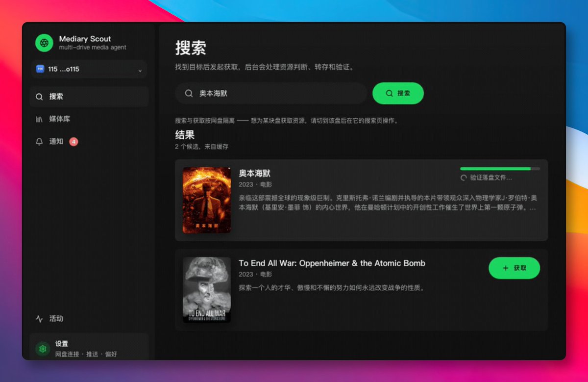Click the 奥本海默 movie poster thumbnail
This screenshot has width=588, height=382.
click(x=207, y=200)
